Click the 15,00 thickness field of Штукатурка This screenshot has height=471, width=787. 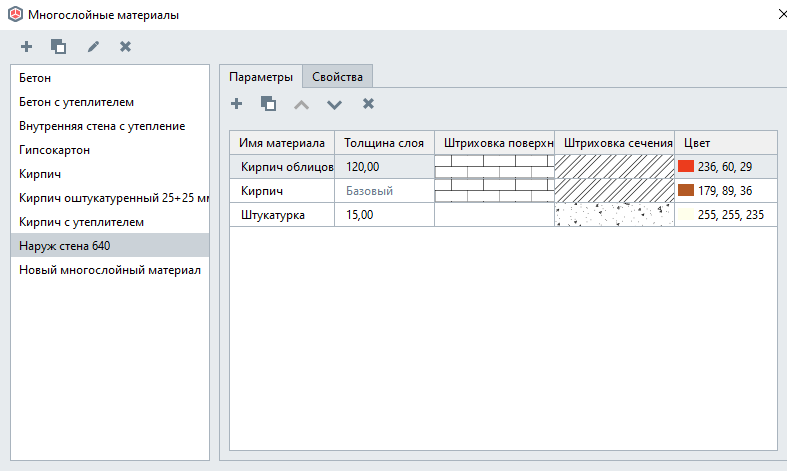click(384, 214)
